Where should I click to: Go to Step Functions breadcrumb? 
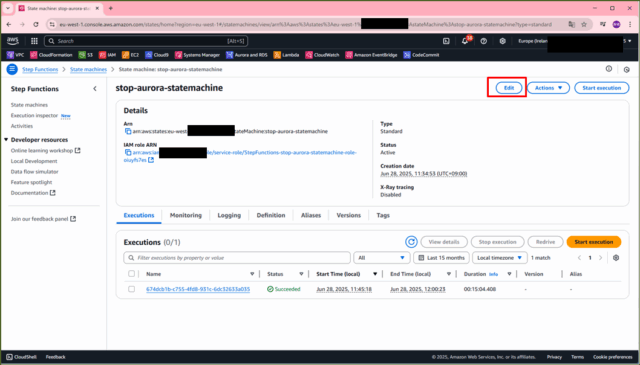point(40,69)
